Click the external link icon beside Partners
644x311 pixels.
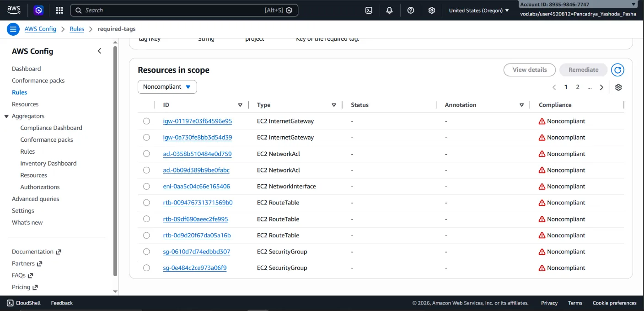coord(39,264)
